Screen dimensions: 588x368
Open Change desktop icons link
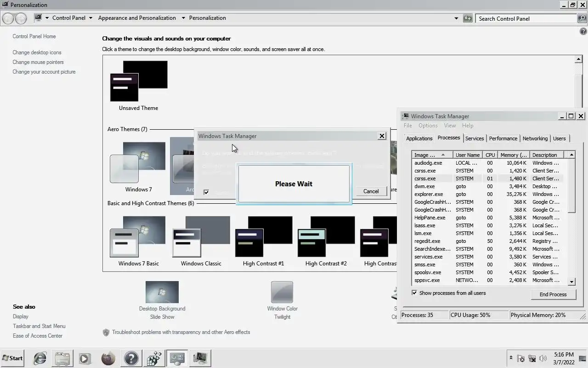click(37, 52)
